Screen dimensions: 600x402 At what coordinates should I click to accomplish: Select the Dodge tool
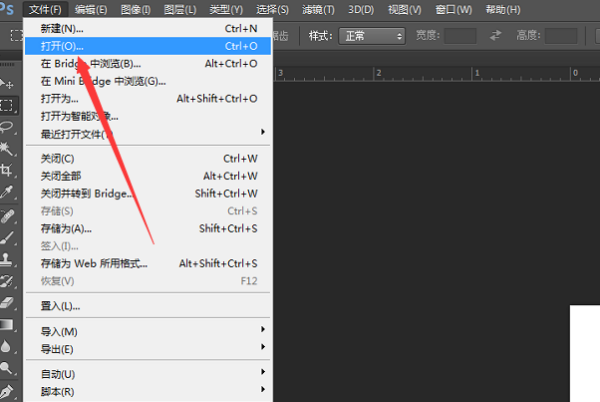(7, 368)
